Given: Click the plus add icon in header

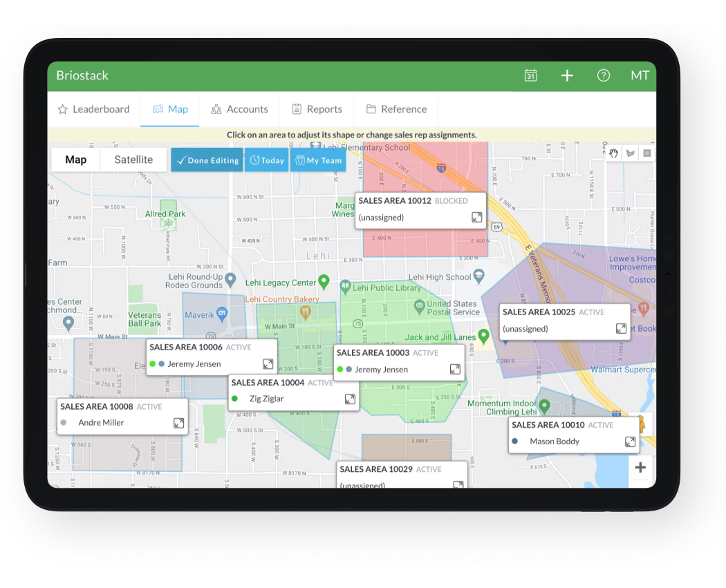Looking at the screenshot, I should [567, 75].
